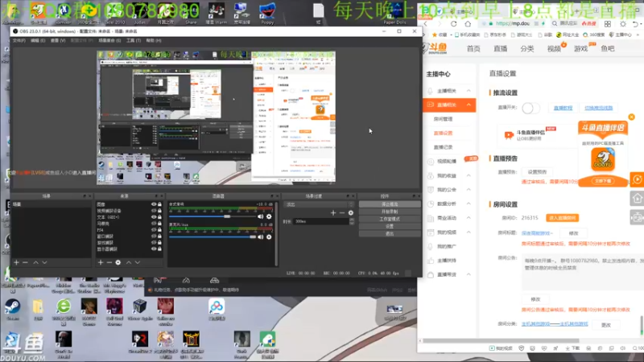Toggle lock of 图像 source

coord(159,204)
